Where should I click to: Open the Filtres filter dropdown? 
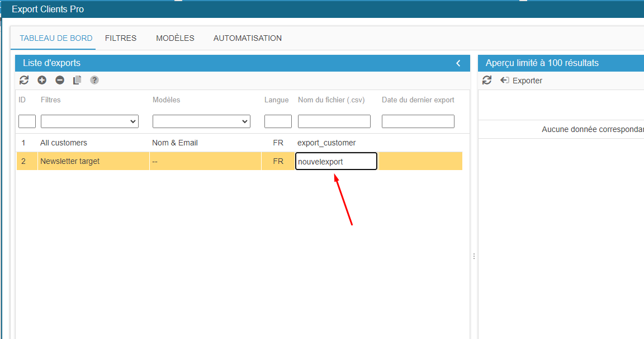[x=89, y=121]
